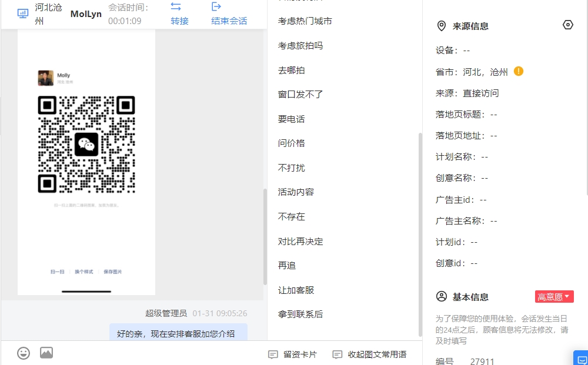Image resolution: width=588 pixels, height=365 pixels.
Task: Click the 转接 transfer arrows icon
Action: point(176,6)
